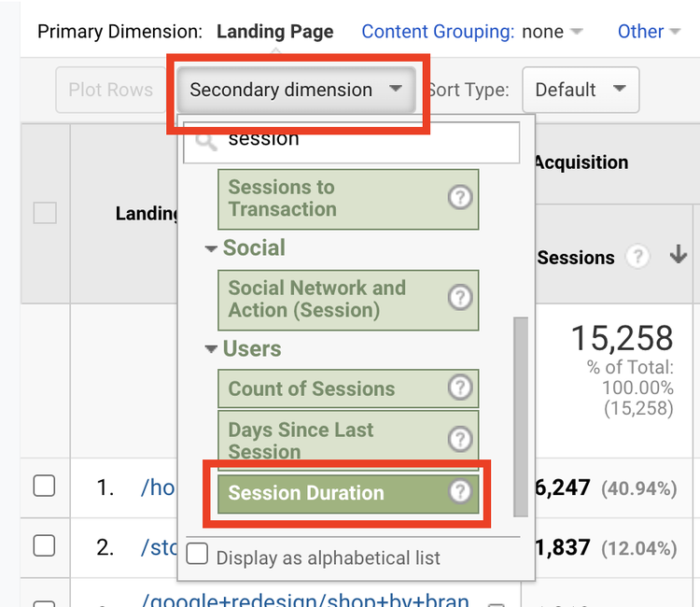Select Session Duration dimension

click(348, 493)
